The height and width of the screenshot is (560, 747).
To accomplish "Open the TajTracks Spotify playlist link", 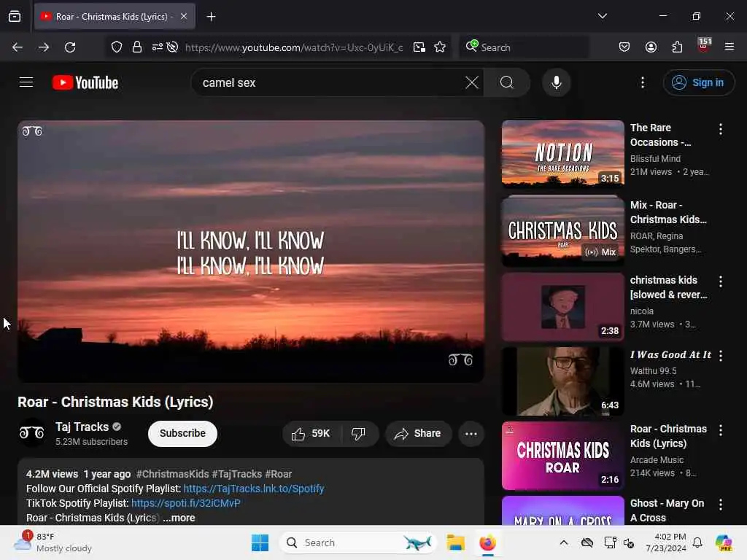I will (253, 489).
